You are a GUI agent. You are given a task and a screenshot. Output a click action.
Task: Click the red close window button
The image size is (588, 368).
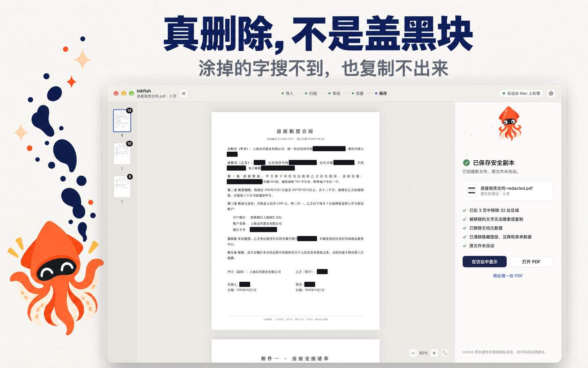(116, 93)
